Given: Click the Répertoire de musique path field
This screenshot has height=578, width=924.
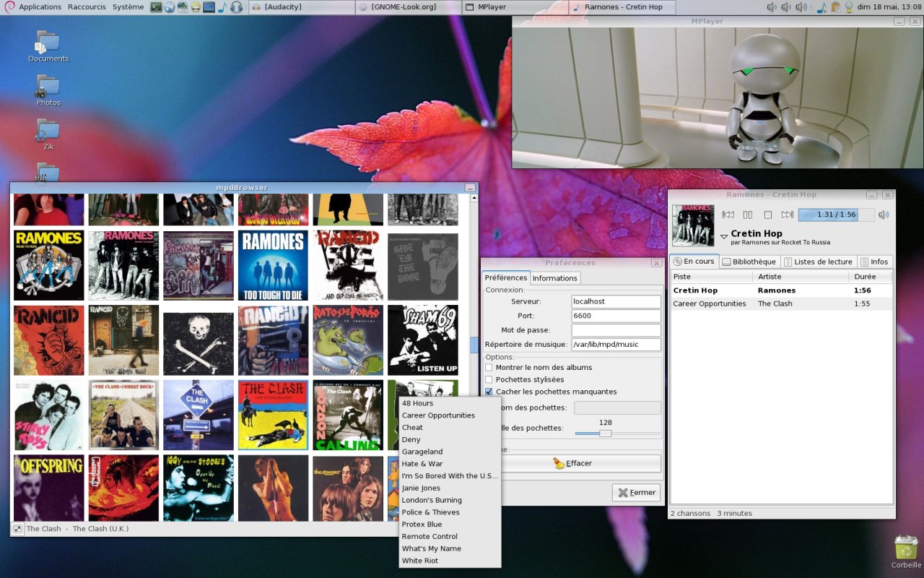Looking at the screenshot, I should pos(616,345).
